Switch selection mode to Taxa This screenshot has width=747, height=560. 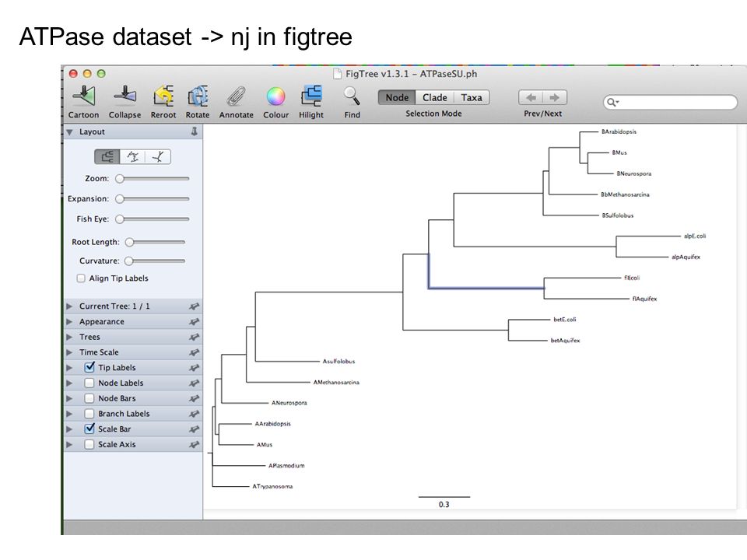pyautogui.click(x=472, y=97)
